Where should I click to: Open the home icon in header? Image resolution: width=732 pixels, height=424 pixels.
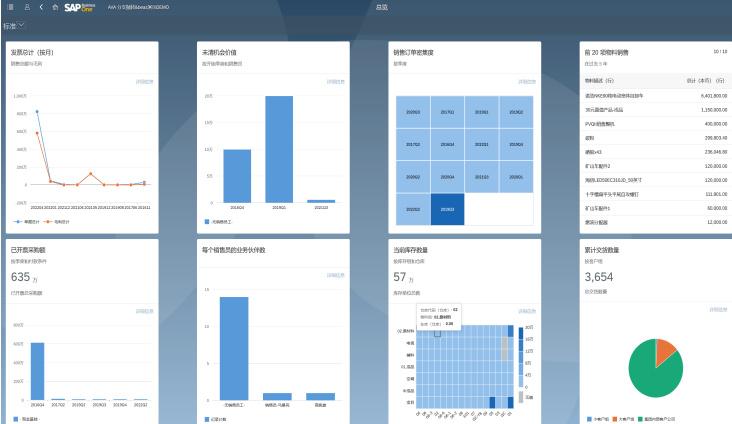coord(55,7)
